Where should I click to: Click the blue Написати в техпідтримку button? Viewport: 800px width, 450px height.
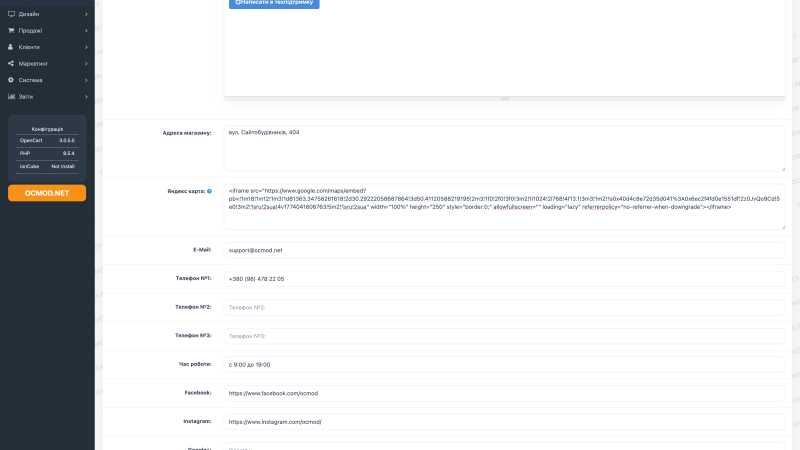pos(274,3)
